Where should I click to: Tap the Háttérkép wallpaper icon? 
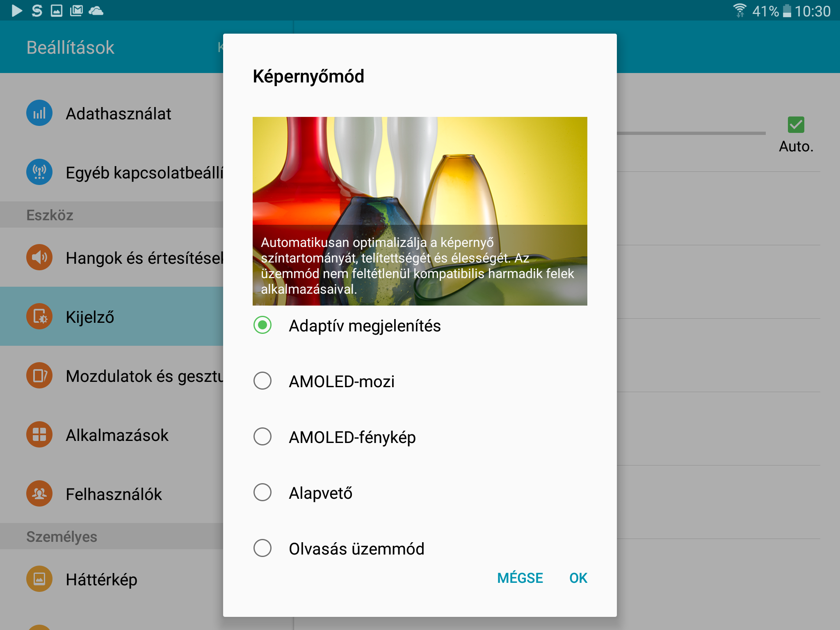(39, 579)
